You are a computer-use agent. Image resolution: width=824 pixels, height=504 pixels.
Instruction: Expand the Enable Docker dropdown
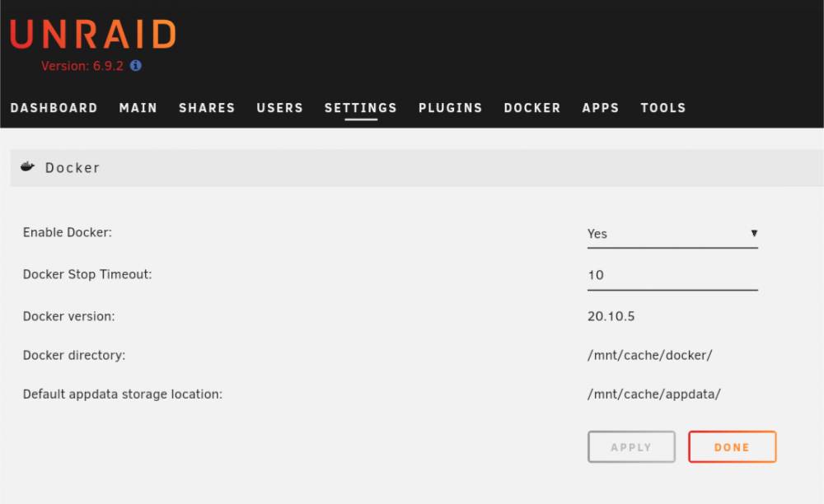[672, 234]
